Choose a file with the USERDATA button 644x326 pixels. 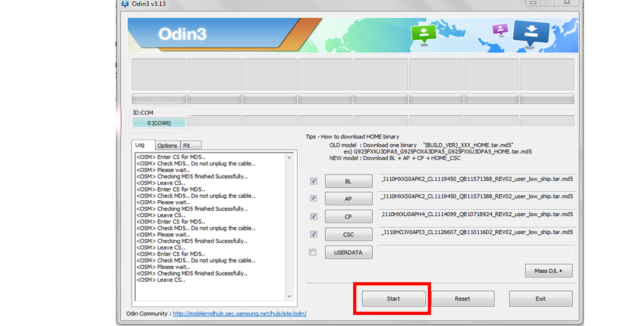(x=349, y=252)
